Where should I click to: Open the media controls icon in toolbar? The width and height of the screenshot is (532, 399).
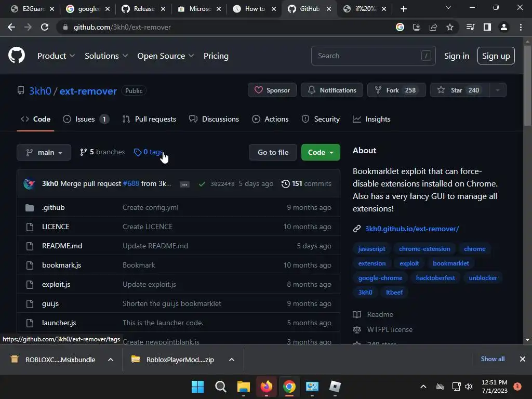tap(470, 27)
